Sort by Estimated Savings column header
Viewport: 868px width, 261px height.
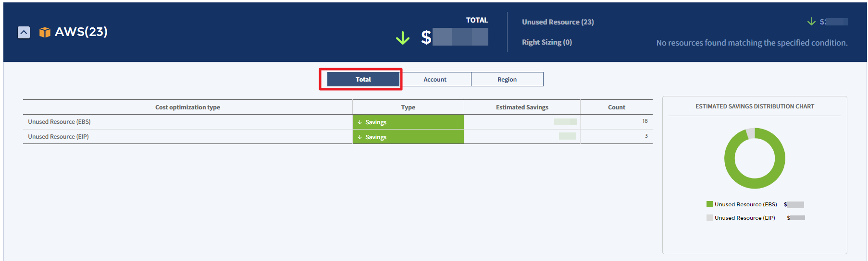[522, 107]
